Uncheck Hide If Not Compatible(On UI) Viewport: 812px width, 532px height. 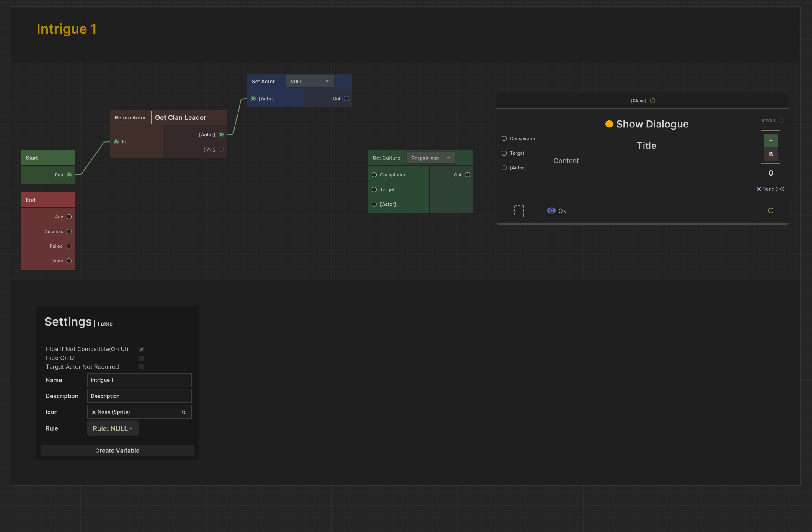141,349
